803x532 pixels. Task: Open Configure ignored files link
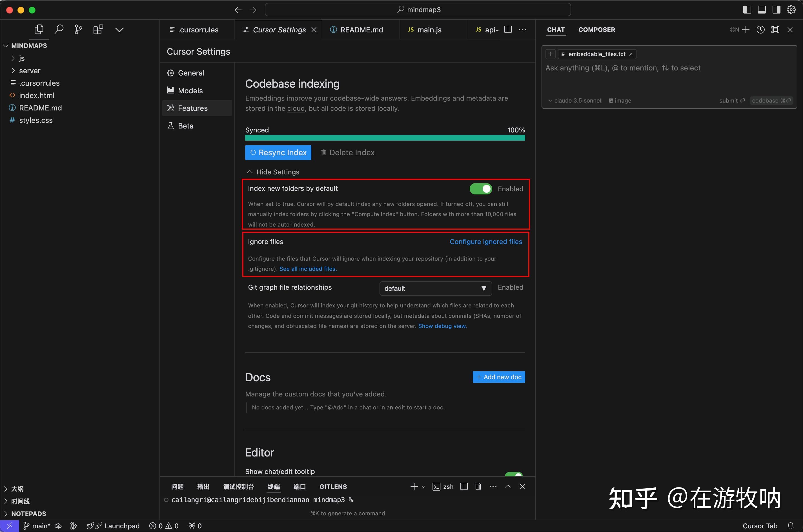[486, 241]
